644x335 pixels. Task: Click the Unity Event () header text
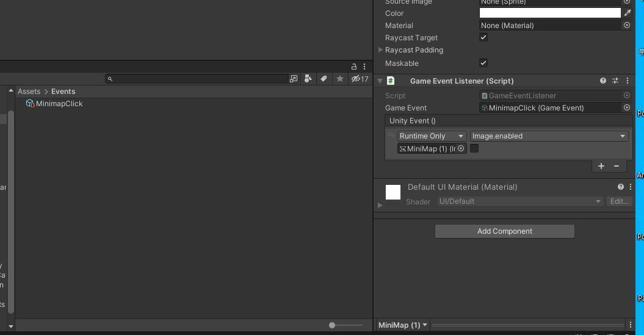pos(413,121)
